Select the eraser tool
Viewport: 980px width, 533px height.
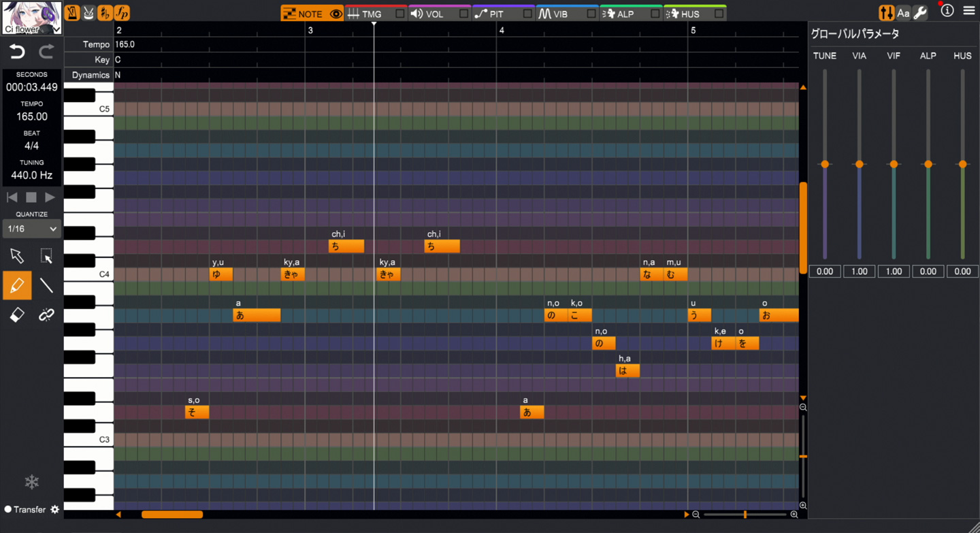[x=17, y=314]
